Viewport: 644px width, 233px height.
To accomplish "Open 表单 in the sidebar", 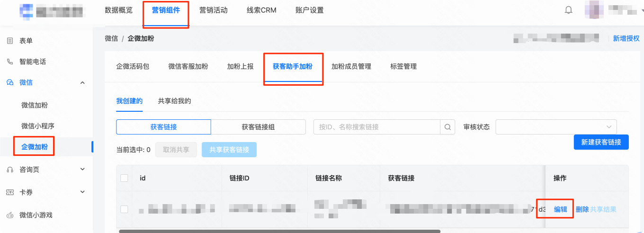I will pyautogui.click(x=26, y=41).
